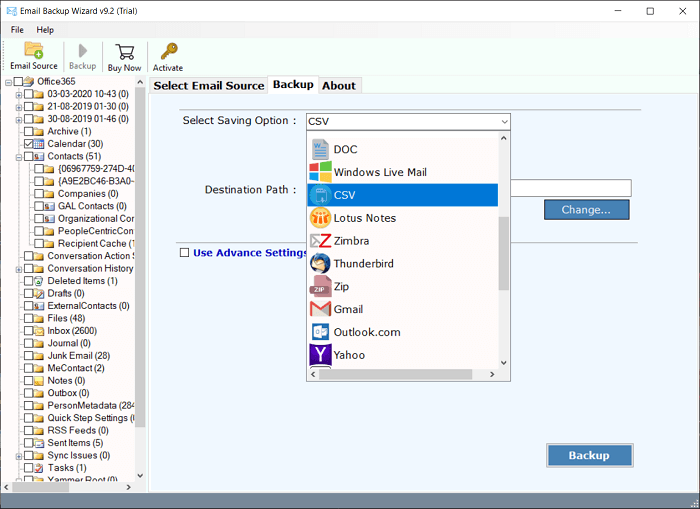Click the Notes folder icon
700x509 pixels.
pyautogui.click(x=39, y=381)
